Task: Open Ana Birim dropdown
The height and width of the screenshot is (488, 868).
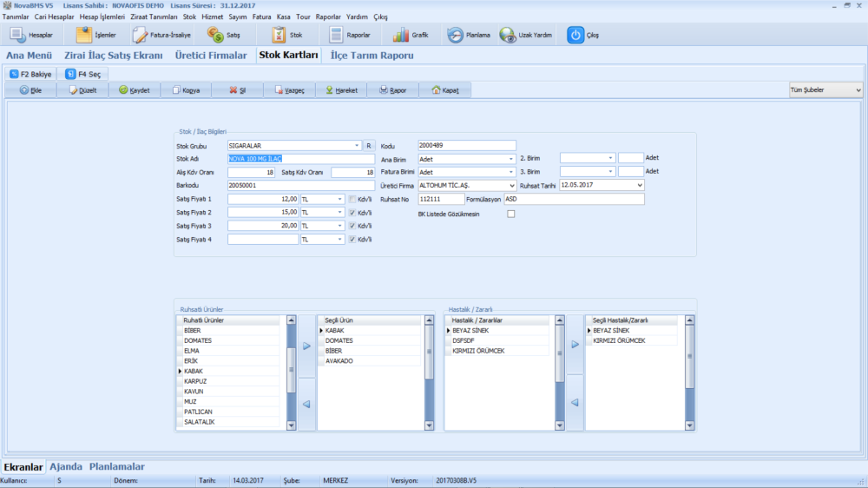Action: click(x=511, y=159)
